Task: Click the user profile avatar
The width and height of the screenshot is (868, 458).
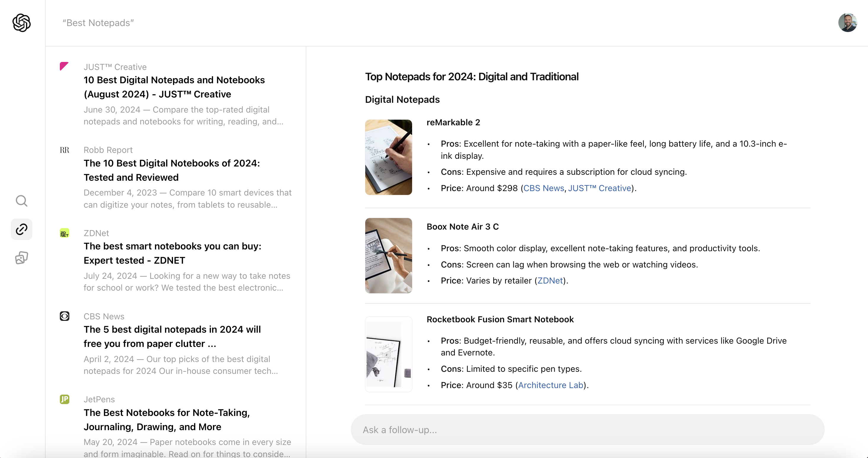Action: tap(848, 23)
